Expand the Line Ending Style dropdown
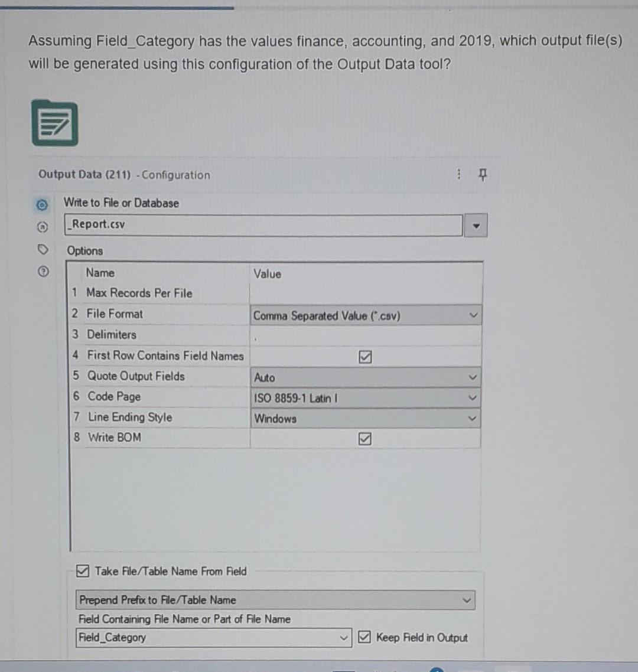The image size is (638, 672). (x=471, y=418)
